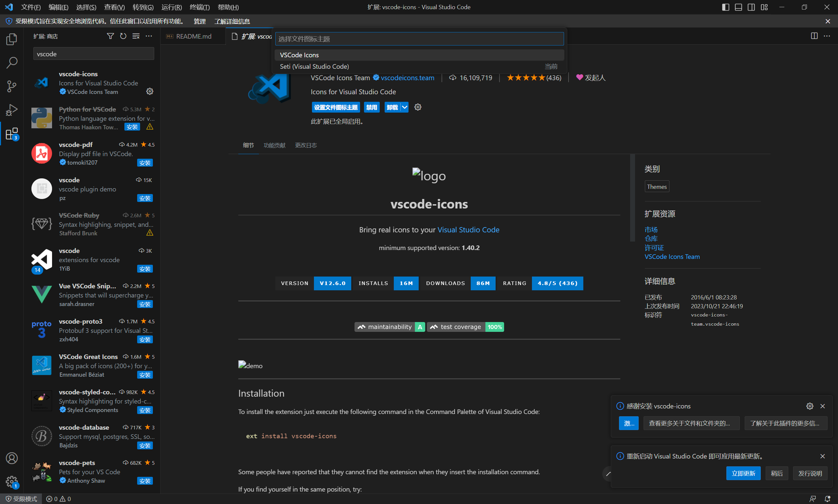Click the notifications bell in status bar

coord(827,499)
